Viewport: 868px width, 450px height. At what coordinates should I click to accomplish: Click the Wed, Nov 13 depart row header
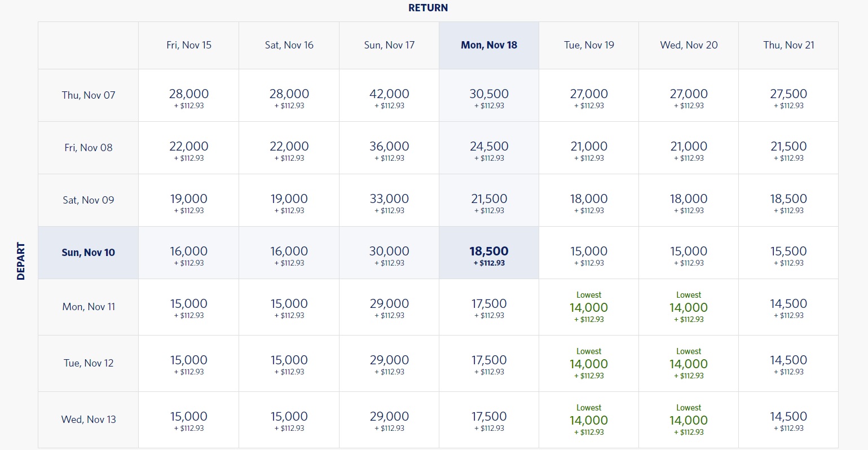pyautogui.click(x=89, y=420)
